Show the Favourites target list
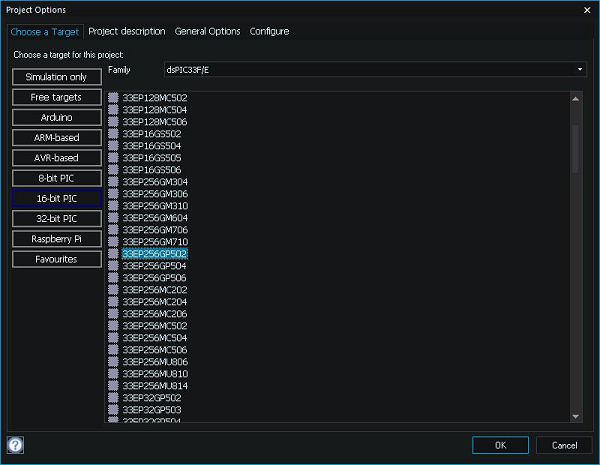This screenshot has width=600, height=465. pyautogui.click(x=57, y=259)
